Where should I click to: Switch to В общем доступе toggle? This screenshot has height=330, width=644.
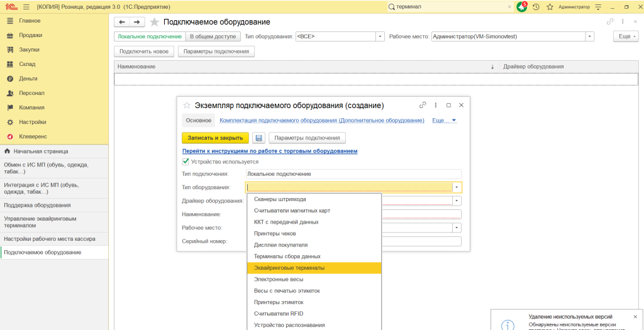pyautogui.click(x=213, y=36)
